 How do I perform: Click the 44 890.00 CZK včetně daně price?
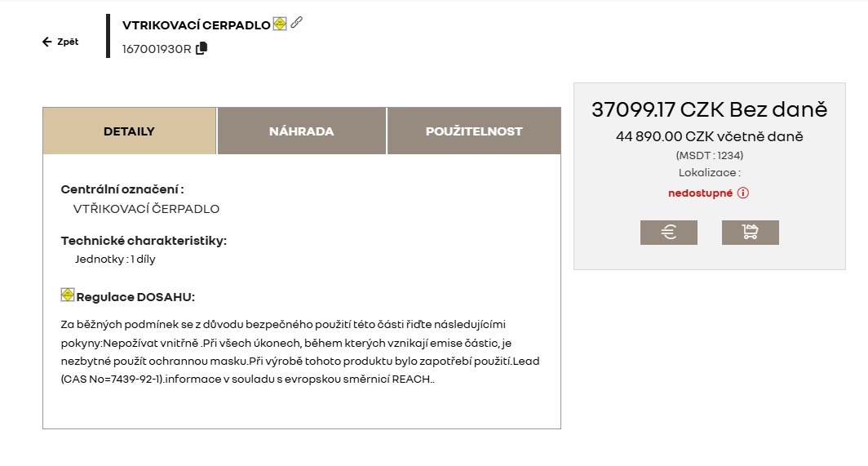pyautogui.click(x=709, y=136)
